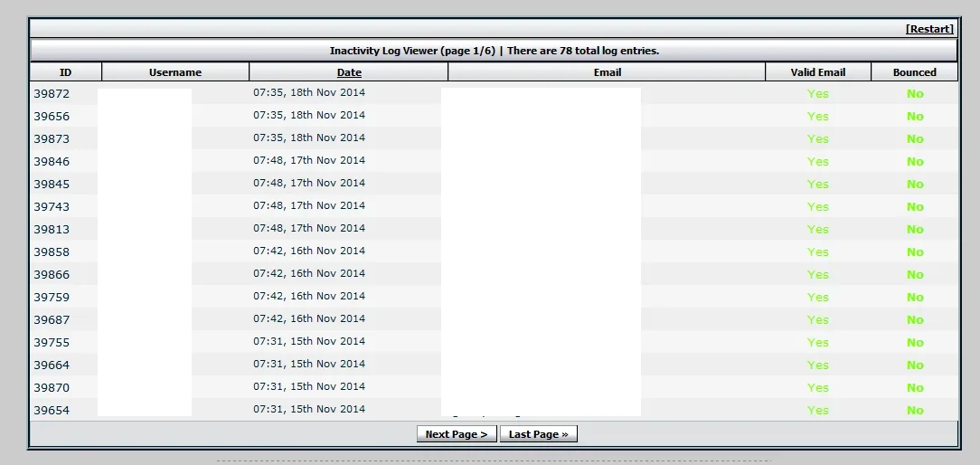This screenshot has height=465, width=980.
Task: Go to Next Page of log
Action: pyautogui.click(x=456, y=434)
